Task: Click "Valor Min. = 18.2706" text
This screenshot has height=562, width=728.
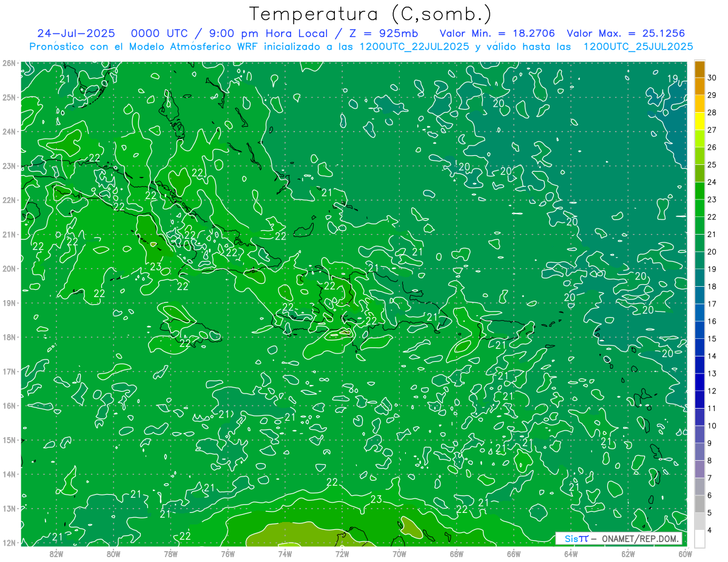Action: pos(497,33)
